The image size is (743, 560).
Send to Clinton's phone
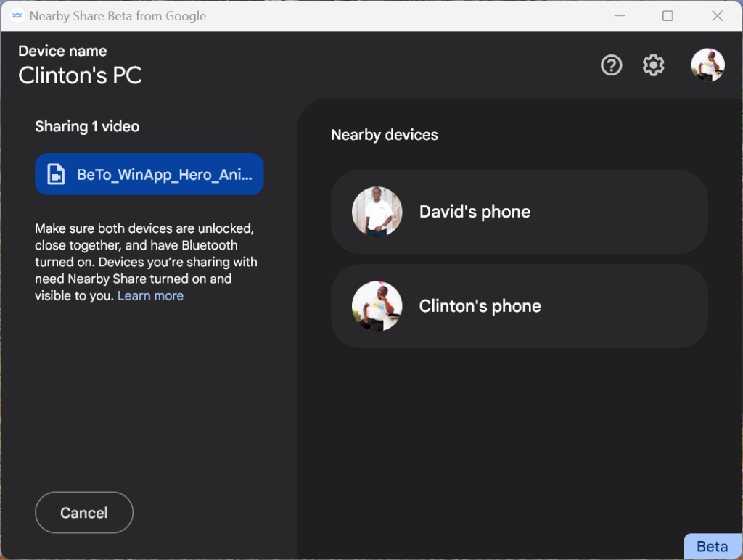pyautogui.click(x=520, y=306)
